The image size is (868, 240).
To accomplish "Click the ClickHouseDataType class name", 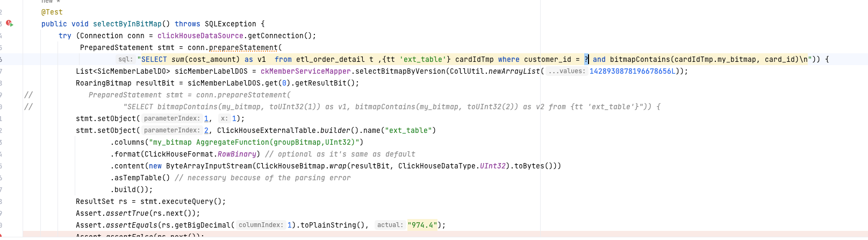I will point(437,166).
